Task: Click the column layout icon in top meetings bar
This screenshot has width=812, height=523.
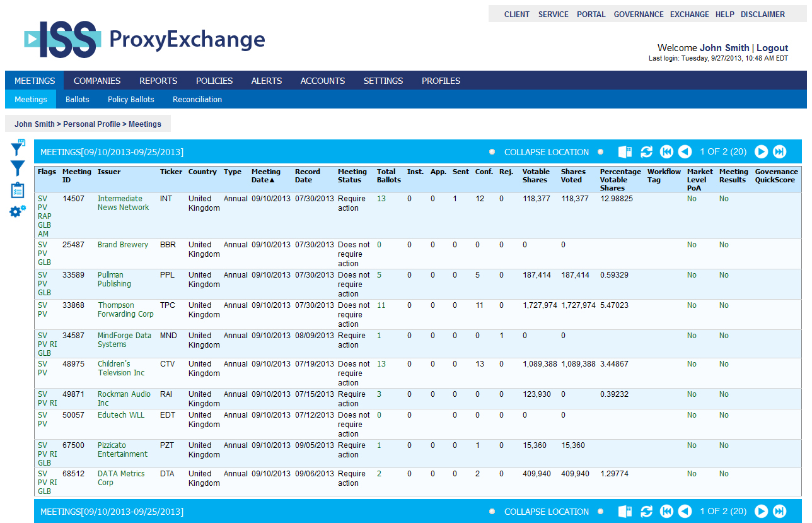Action: coord(625,152)
